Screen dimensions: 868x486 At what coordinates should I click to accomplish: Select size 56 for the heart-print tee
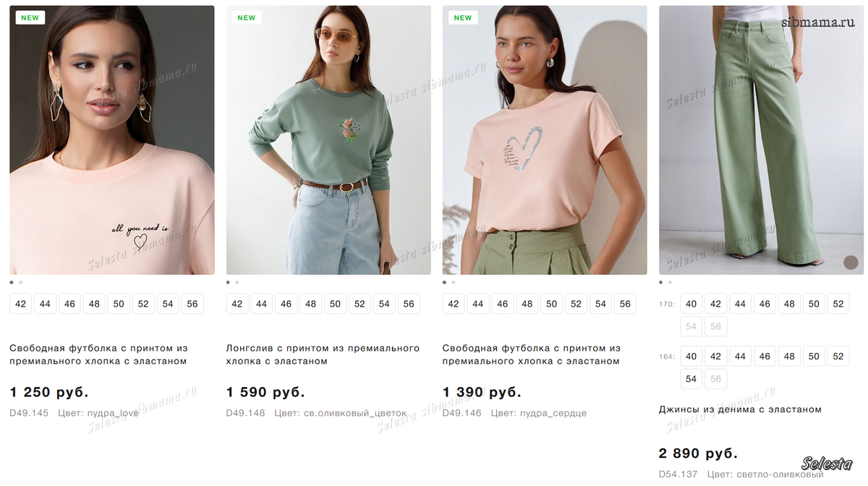(x=625, y=304)
